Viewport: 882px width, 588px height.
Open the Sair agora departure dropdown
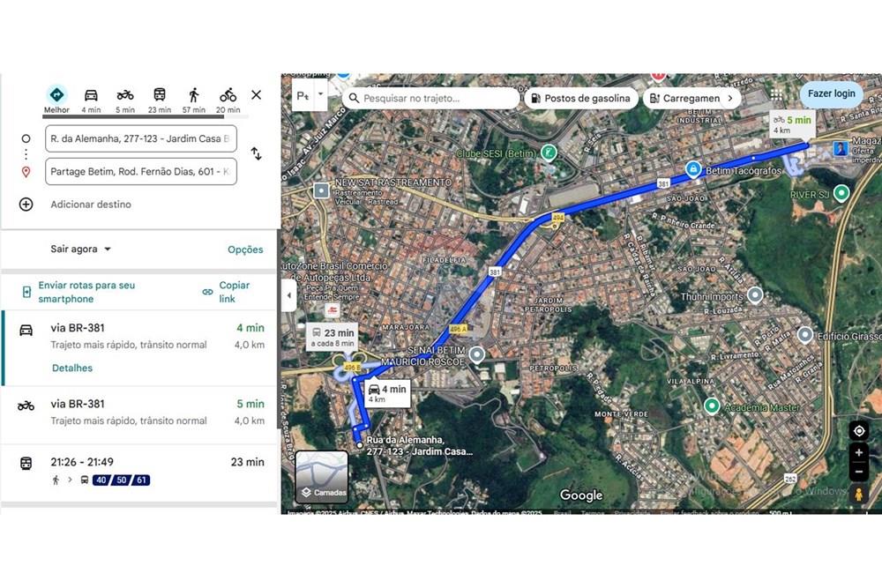(81, 249)
